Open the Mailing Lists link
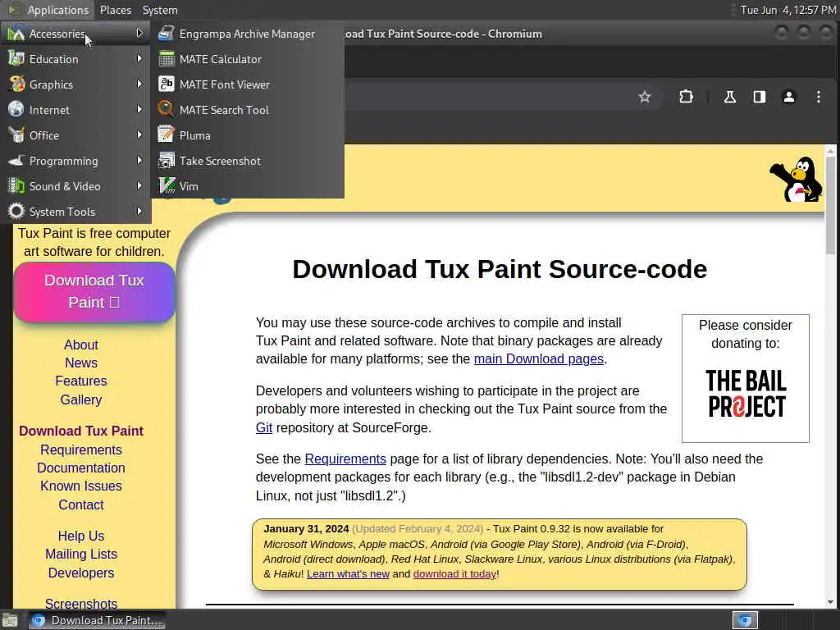 point(81,555)
